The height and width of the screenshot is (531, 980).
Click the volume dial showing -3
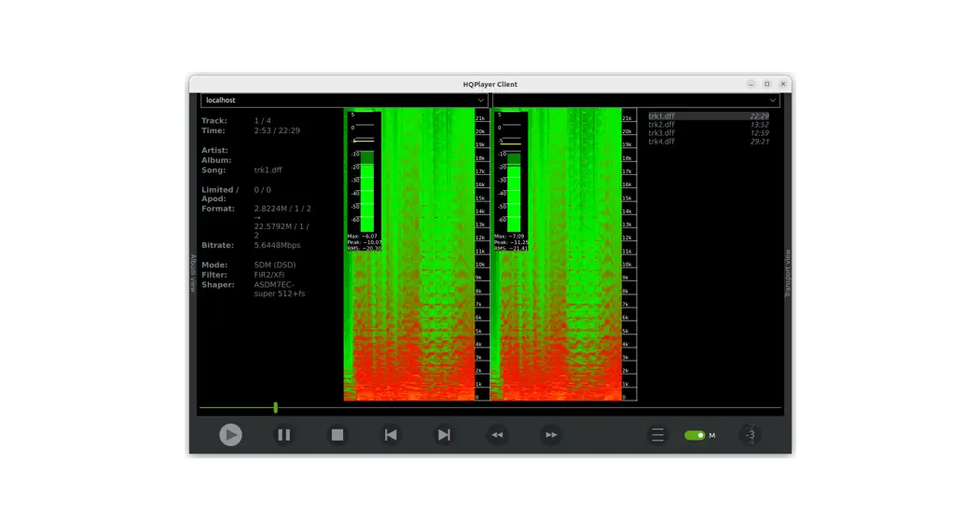(750, 435)
